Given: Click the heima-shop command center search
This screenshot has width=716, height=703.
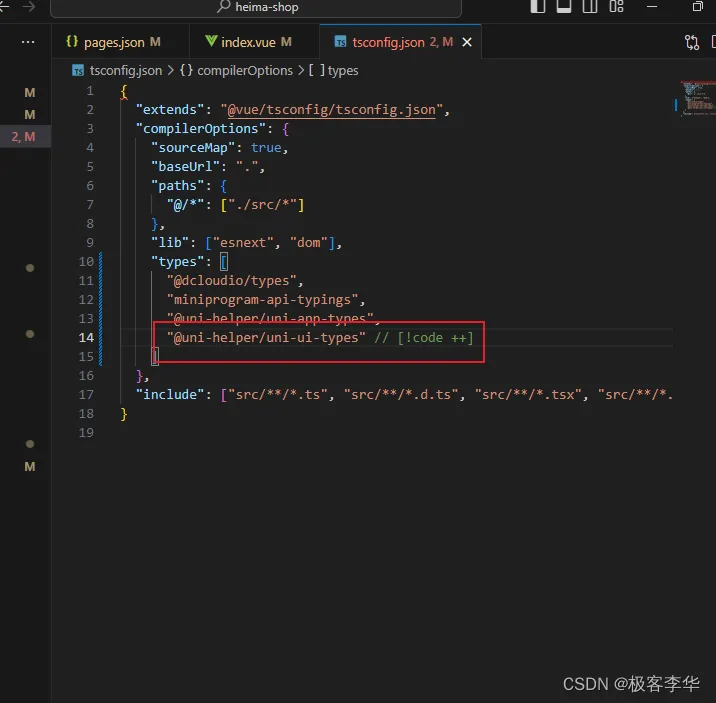Looking at the screenshot, I should [x=256, y=7].
